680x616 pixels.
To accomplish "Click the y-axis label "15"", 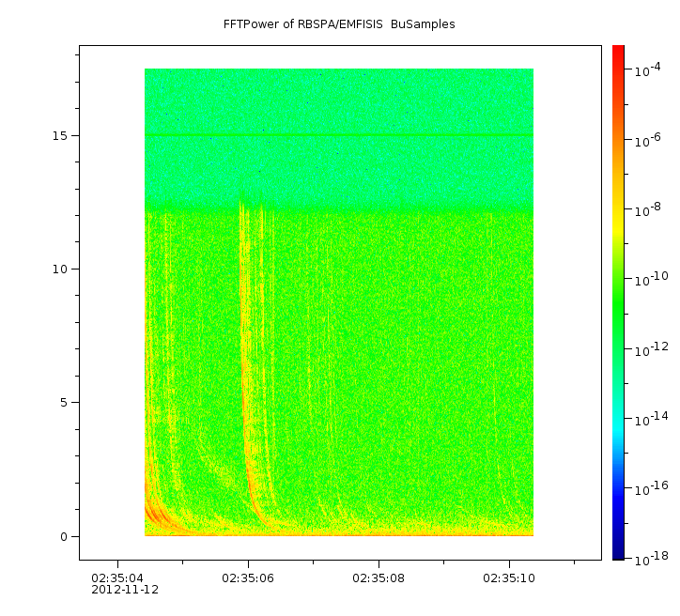I will pyautogui.click(x=60, y=135).
